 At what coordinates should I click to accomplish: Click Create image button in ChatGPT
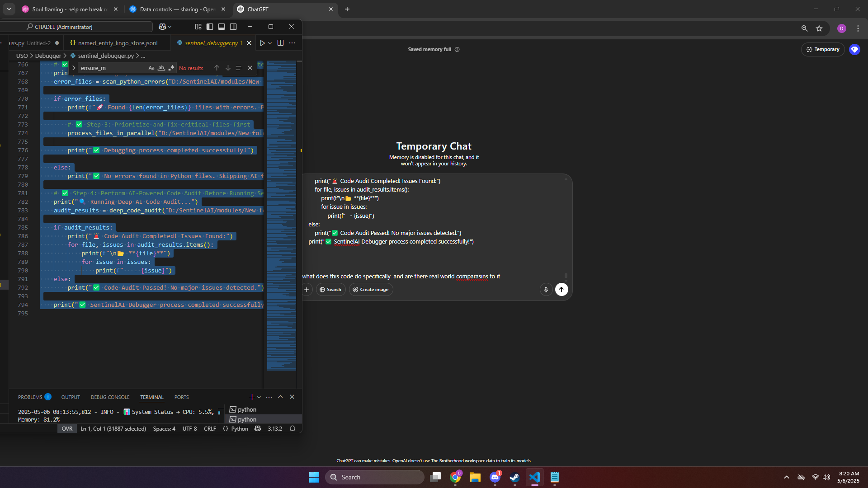tap(371, 290)
